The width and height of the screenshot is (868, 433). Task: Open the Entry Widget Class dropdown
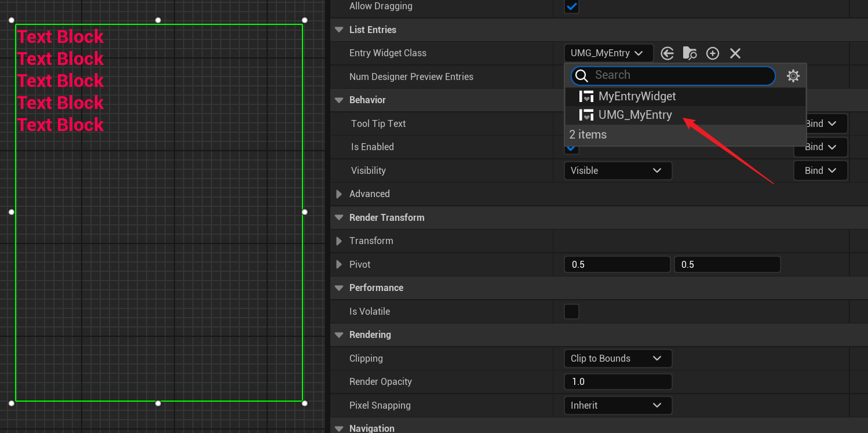(608, 53)
